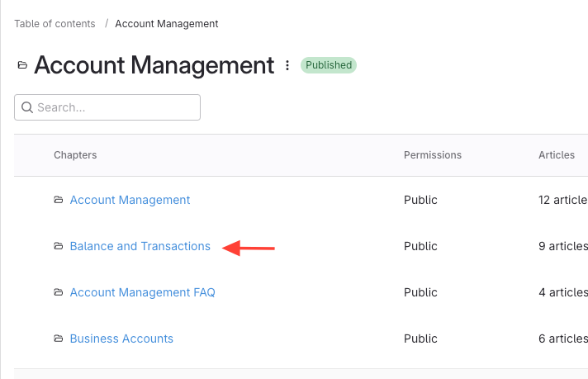This screenshot has width=588, height=379.
Task: Click the Articles column header
Action: (x=556, y=155)
